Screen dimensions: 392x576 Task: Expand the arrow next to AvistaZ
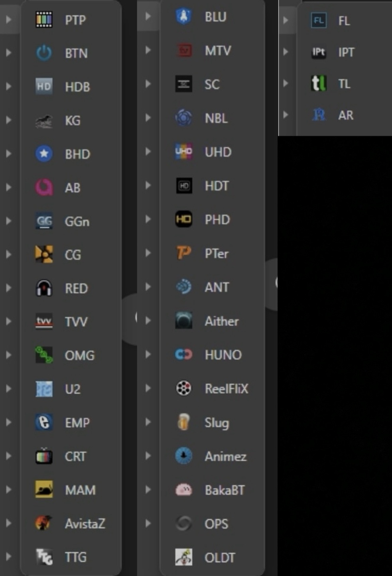pos(9,523)
